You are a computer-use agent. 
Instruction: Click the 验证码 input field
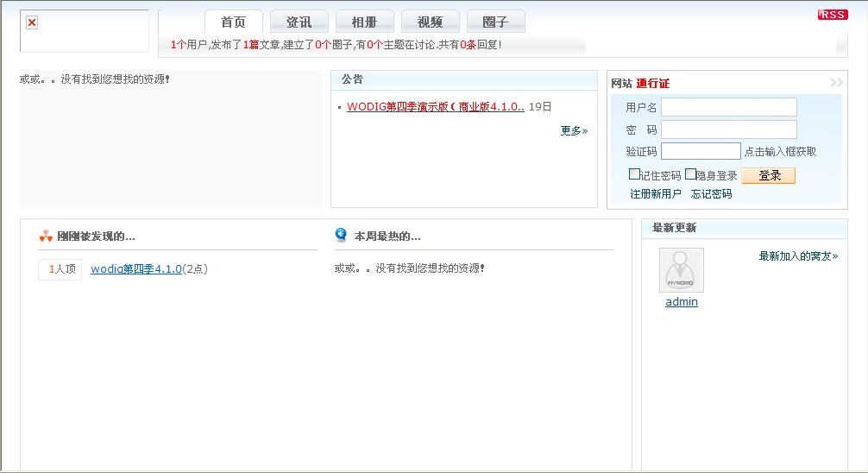tap(701, 151)
